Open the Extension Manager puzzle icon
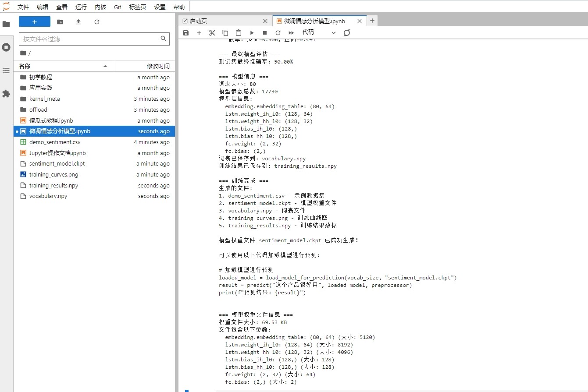588x392 pixels. (x=6, y=94)
